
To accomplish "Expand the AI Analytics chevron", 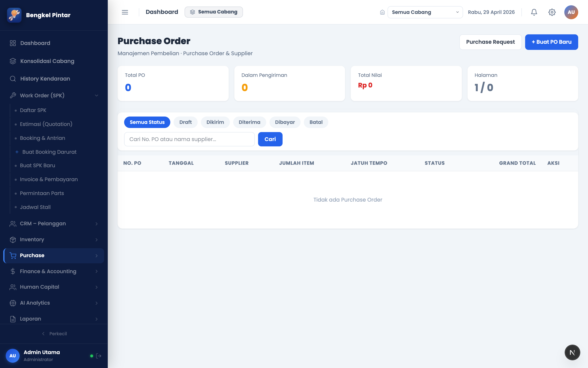I will tap(96, 303).
